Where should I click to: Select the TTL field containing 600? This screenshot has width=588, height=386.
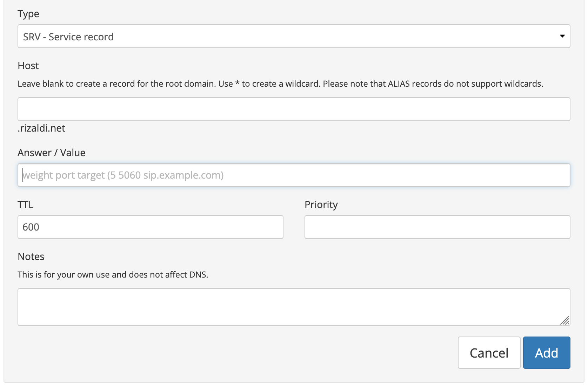(x=150, y=227)
